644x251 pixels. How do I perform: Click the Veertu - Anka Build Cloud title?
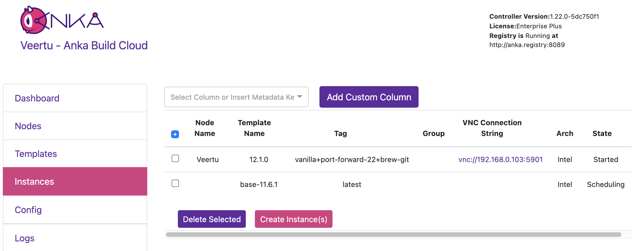pos(84,45)
